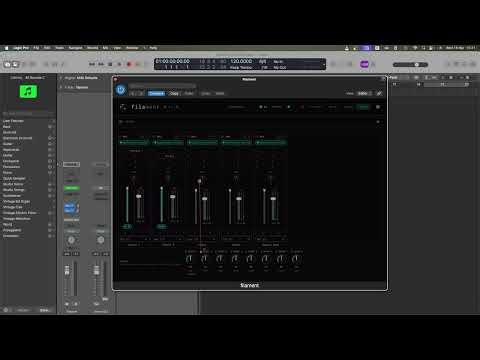Open the Help menu
Viewport: 480px width, 360px height.
pos(153,48)
